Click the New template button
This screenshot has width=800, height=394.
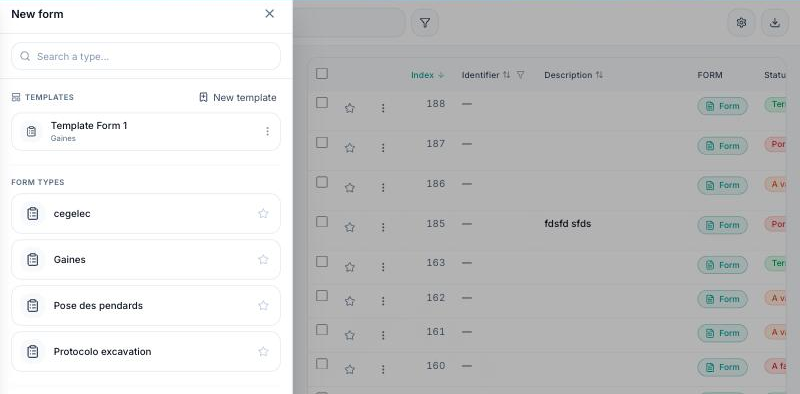point(238,97)
